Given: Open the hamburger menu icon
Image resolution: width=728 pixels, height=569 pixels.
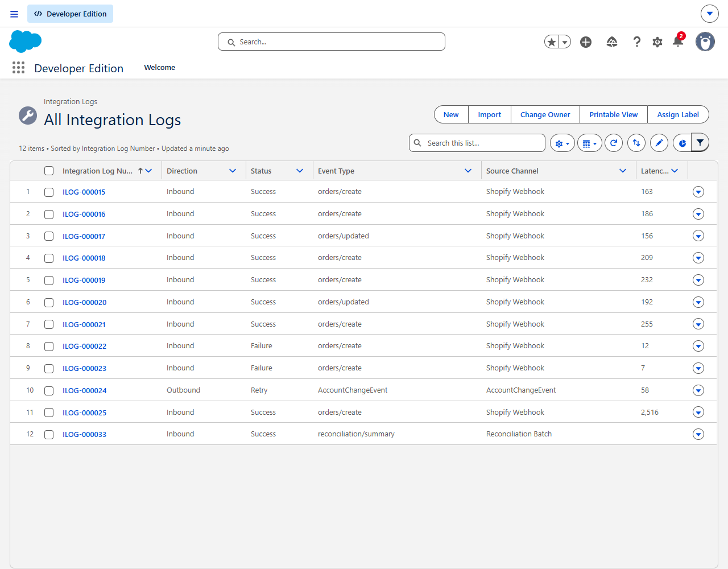Looking at the screenshot, I should [x=14, y=14].
